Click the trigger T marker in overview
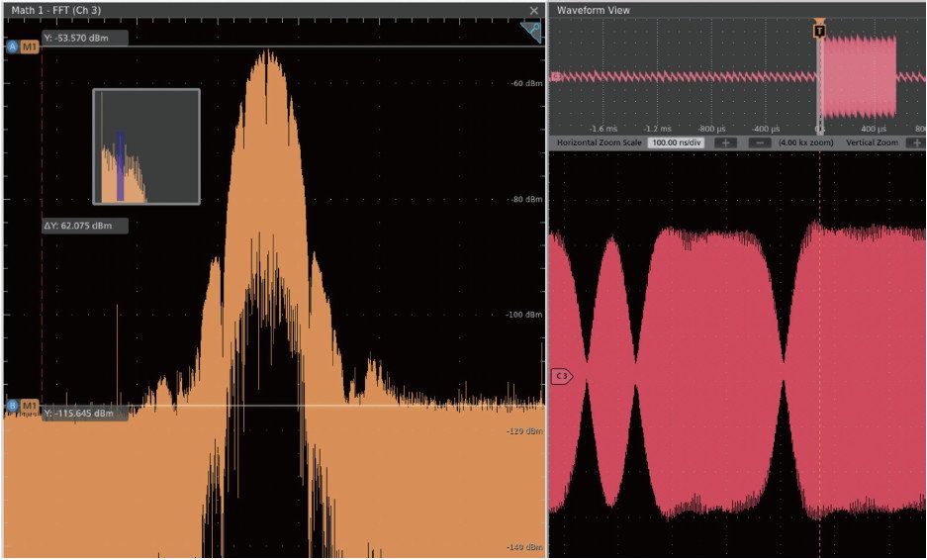 pos(819,30)
